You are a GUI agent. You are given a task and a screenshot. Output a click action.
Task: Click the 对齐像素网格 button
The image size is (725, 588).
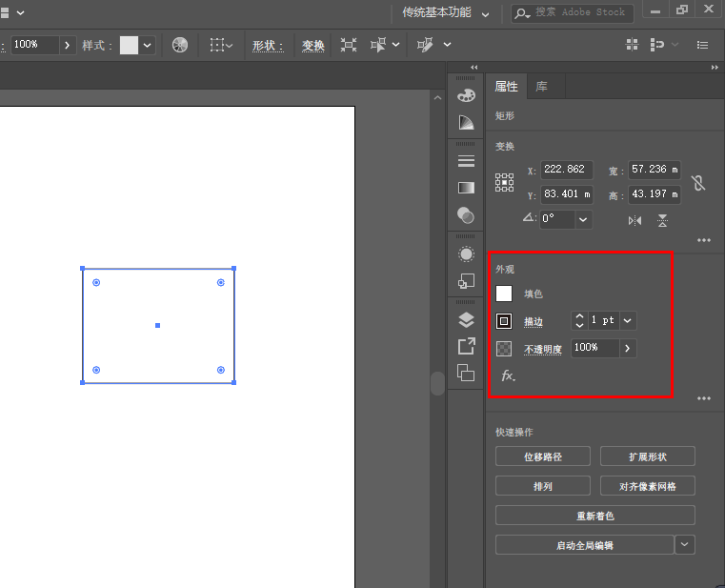(647, 486)
